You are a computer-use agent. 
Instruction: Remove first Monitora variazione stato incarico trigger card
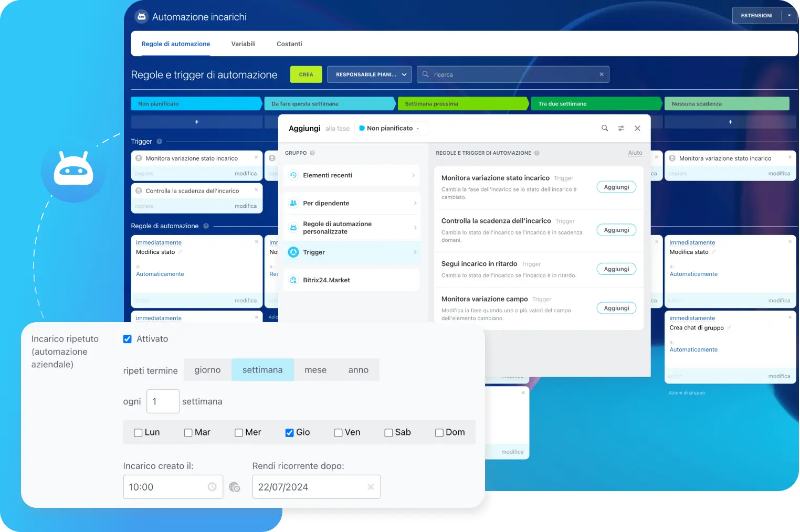tap(256, 157)
